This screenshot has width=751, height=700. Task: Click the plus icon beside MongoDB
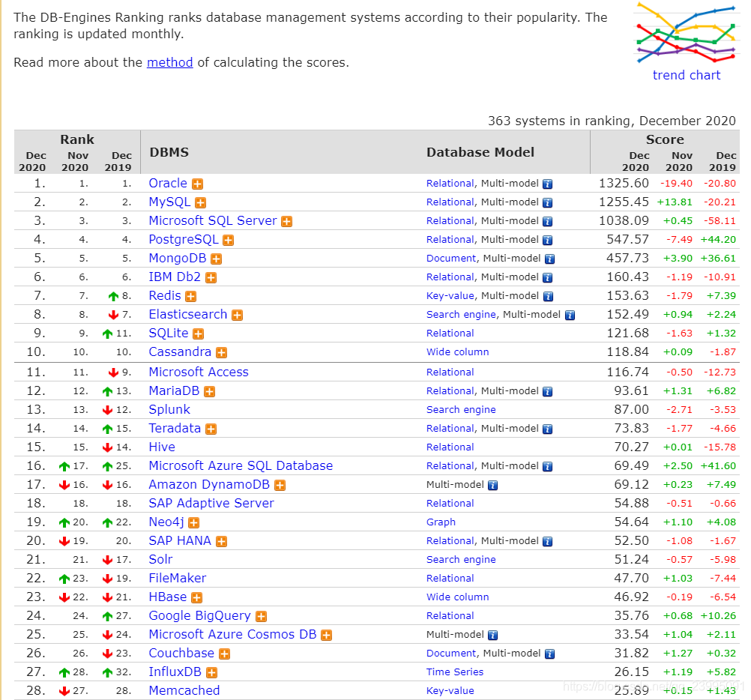[x=217, y=259]
